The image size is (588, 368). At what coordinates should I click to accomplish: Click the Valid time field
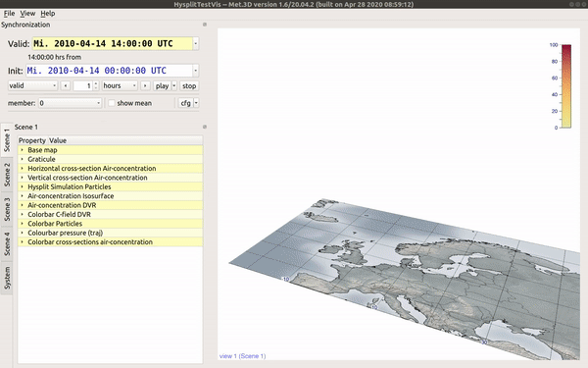click(x=112, y=43)
